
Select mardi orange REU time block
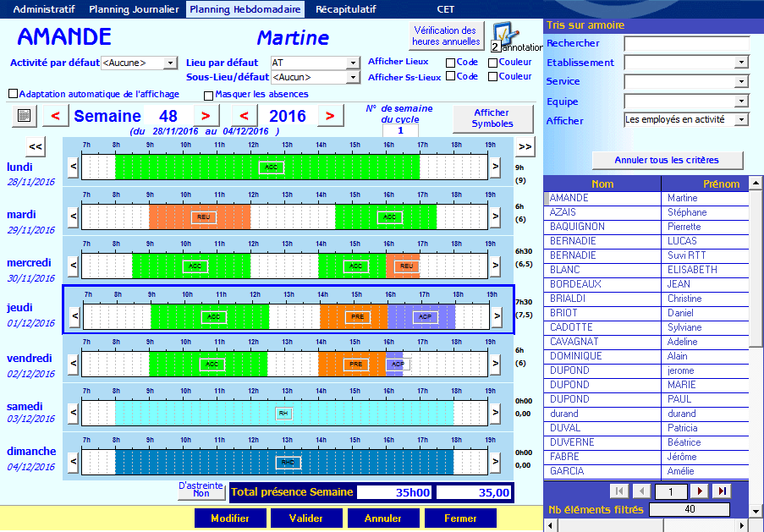click(x=200, y=217)
